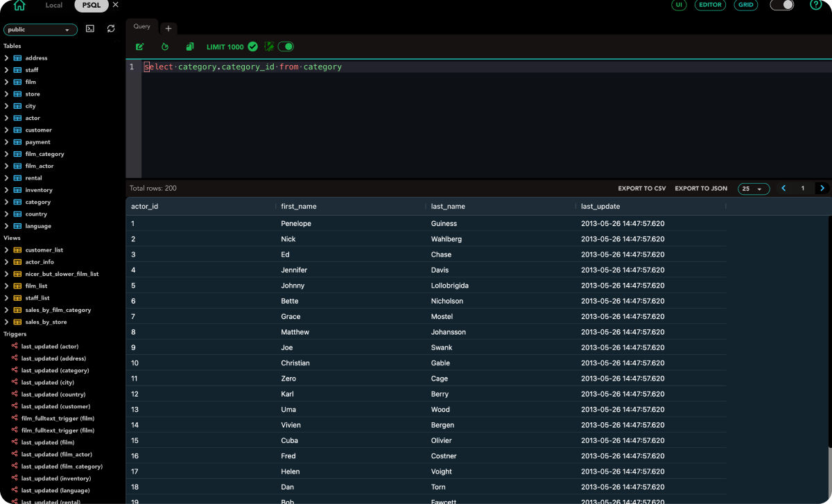Toggle the top-right theme switch
832x504 pixels.
782,5
